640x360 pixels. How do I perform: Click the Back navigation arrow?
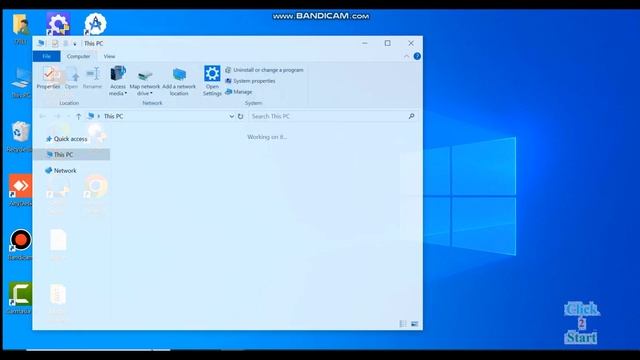pyautogui.click(x=42, y=116)
